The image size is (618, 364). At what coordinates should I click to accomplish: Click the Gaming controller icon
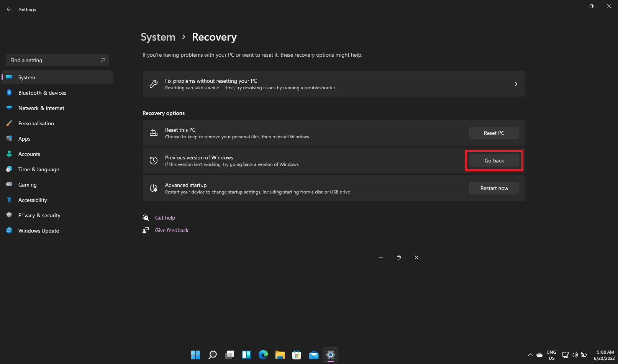pyautogui.click(x=9, y=184)
